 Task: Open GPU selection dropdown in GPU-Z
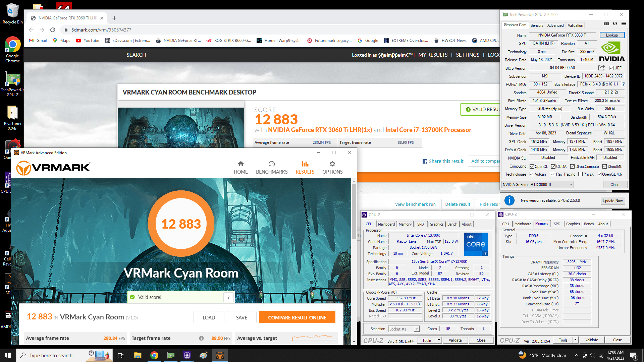click(x=537, y=185)
